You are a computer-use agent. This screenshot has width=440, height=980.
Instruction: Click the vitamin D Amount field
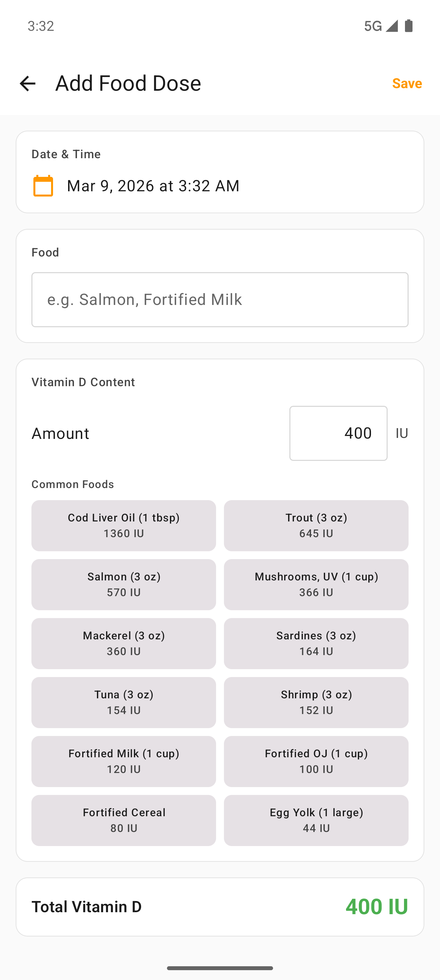click(338, 433)
